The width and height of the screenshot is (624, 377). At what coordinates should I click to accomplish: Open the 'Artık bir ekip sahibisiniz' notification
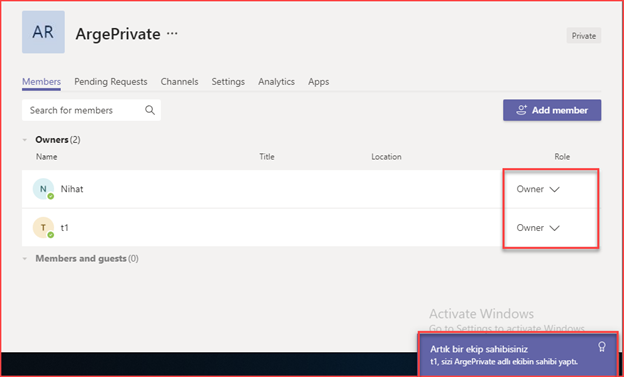518,354
